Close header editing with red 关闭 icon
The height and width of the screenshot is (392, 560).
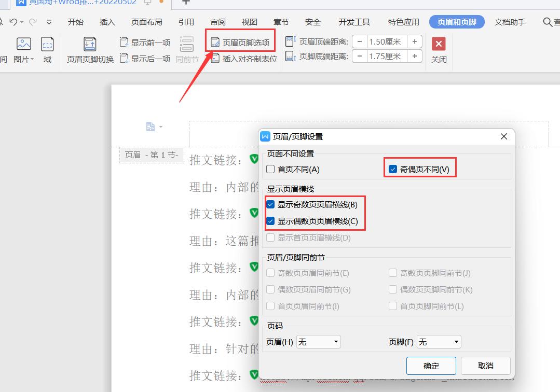(x=439, y=44)
